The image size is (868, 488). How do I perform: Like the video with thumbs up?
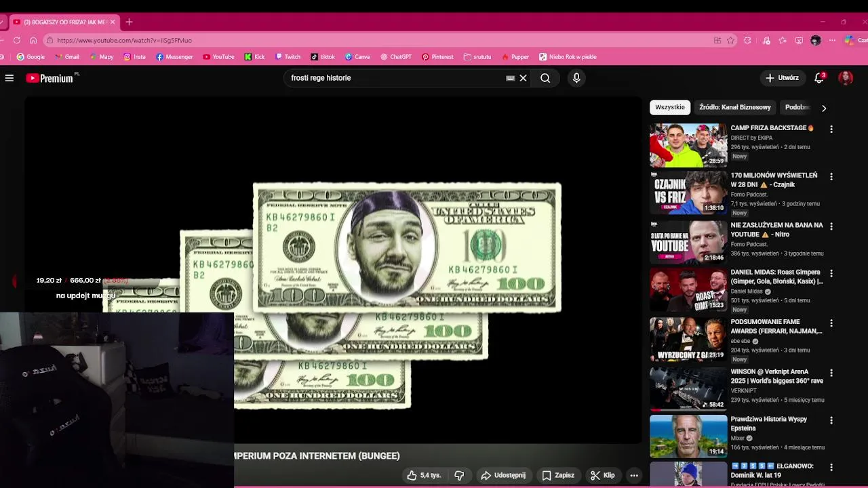tap(424, 475)
